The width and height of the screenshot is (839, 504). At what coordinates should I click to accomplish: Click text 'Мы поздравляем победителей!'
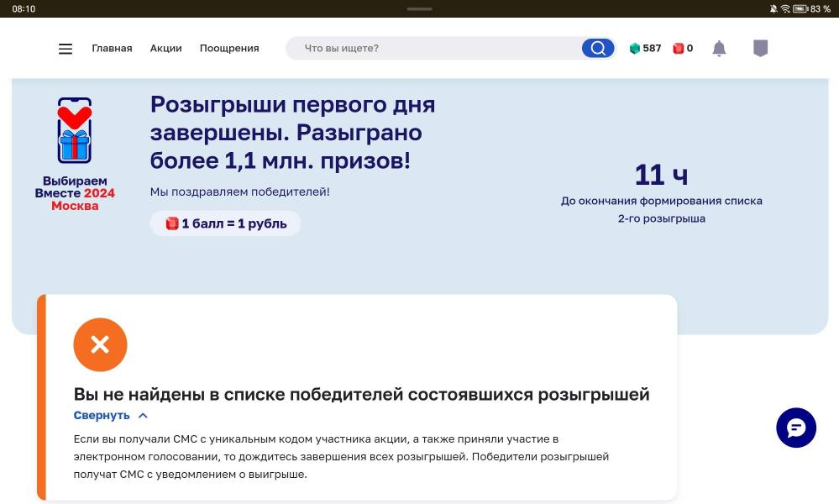click(x=239, y=192)
